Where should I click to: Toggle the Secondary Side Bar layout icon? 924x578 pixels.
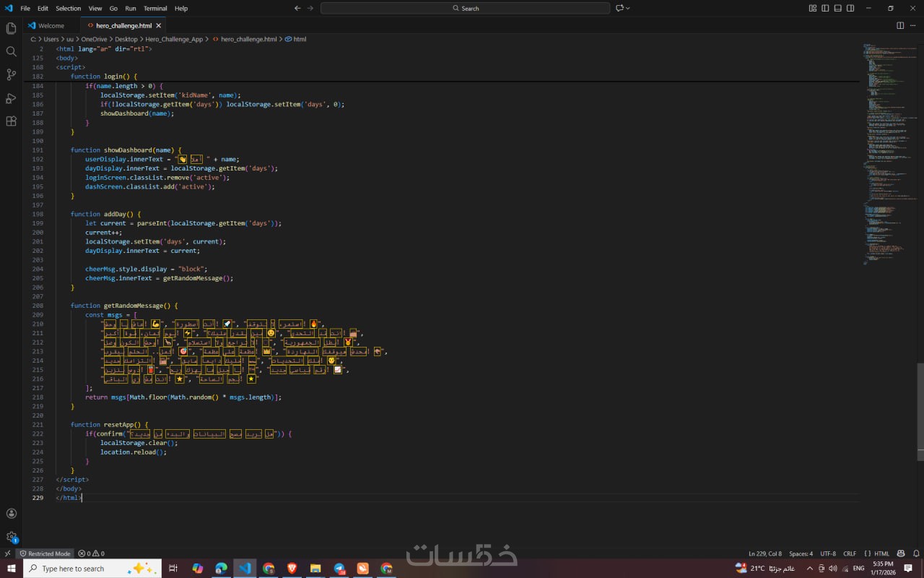(850, 8)
